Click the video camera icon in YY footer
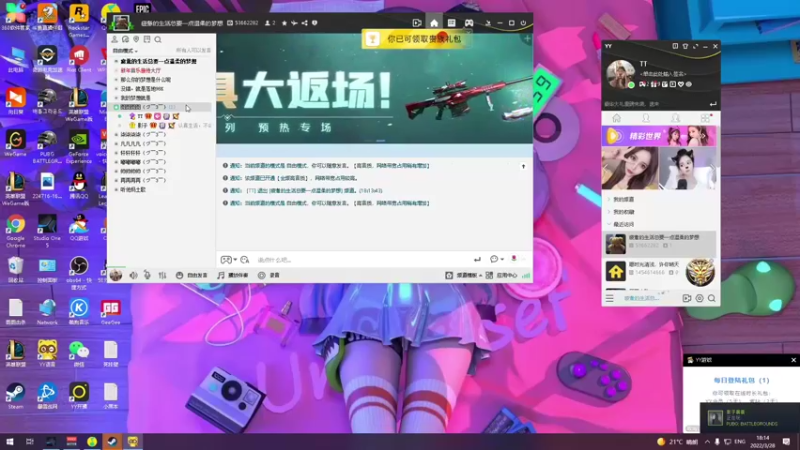This screenshot has width=800, height=450. pos(687,298)
